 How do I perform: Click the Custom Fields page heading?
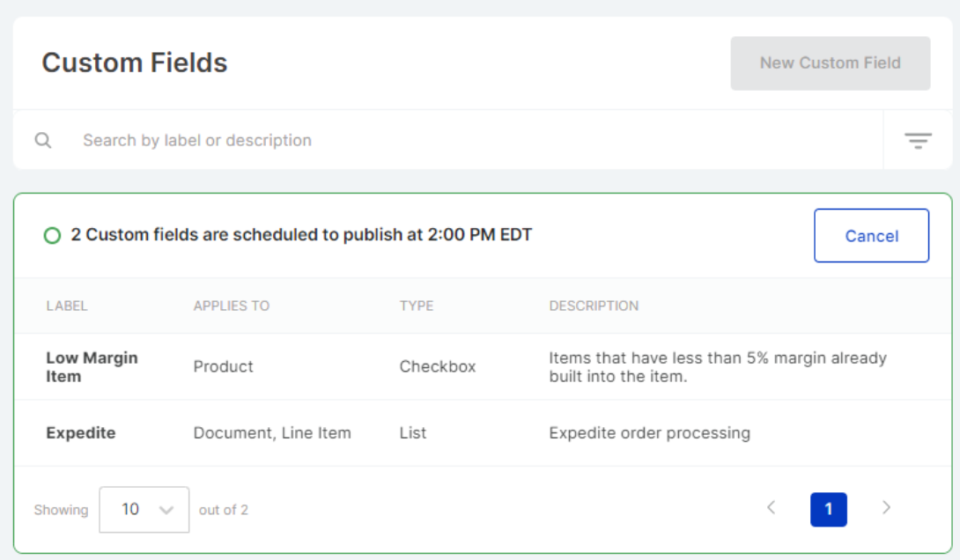[135, 63]
